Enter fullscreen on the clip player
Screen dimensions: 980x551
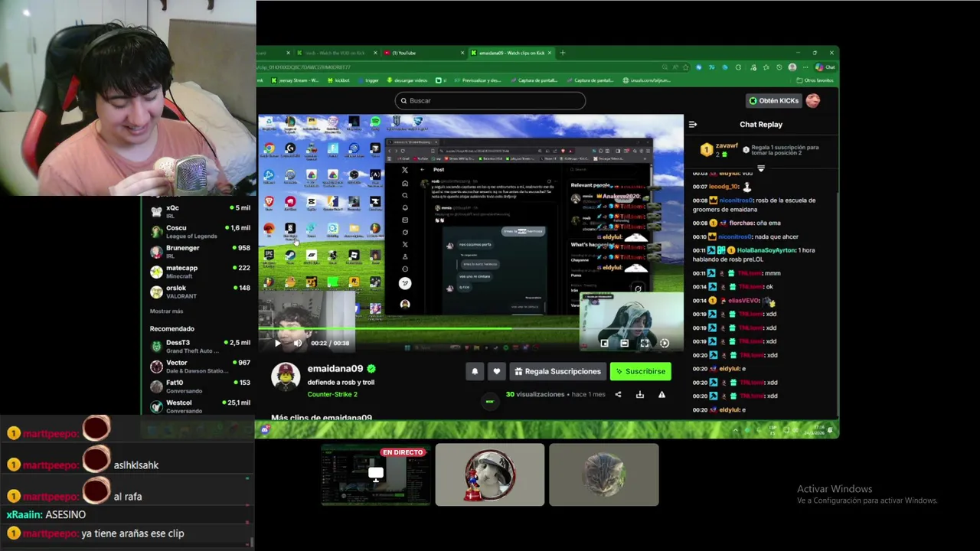pos(644,344)
